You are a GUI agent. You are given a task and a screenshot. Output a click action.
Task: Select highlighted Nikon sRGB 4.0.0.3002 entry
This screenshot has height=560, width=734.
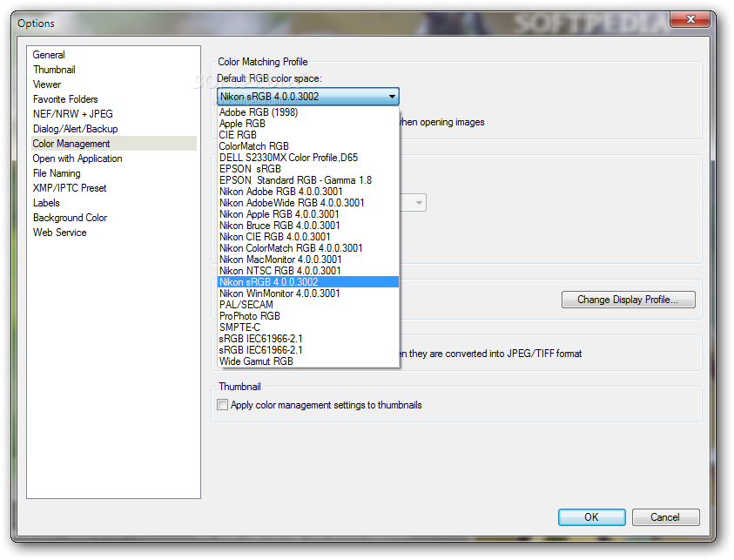(x=308, y=282)
